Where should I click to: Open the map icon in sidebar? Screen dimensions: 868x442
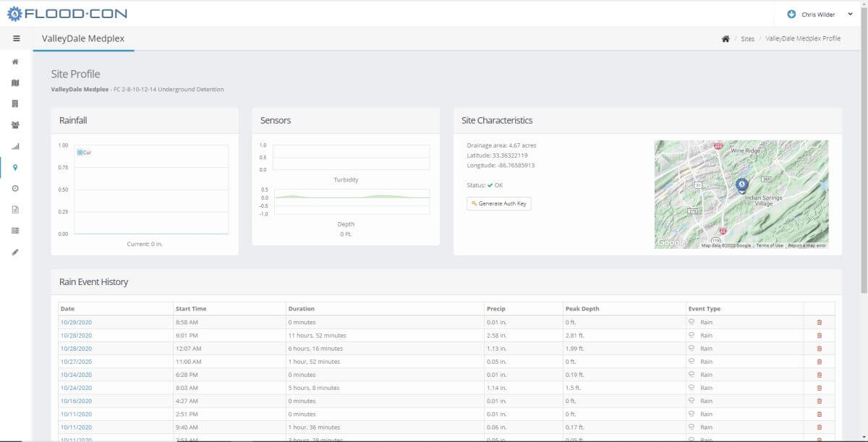[x=15, y=83]
